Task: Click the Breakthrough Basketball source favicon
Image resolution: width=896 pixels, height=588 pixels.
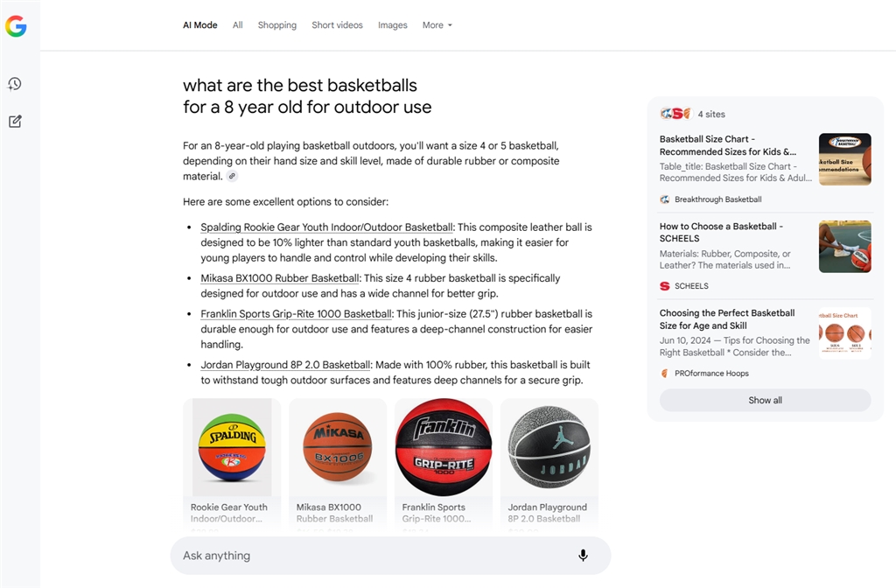Action: pos(665,199)
